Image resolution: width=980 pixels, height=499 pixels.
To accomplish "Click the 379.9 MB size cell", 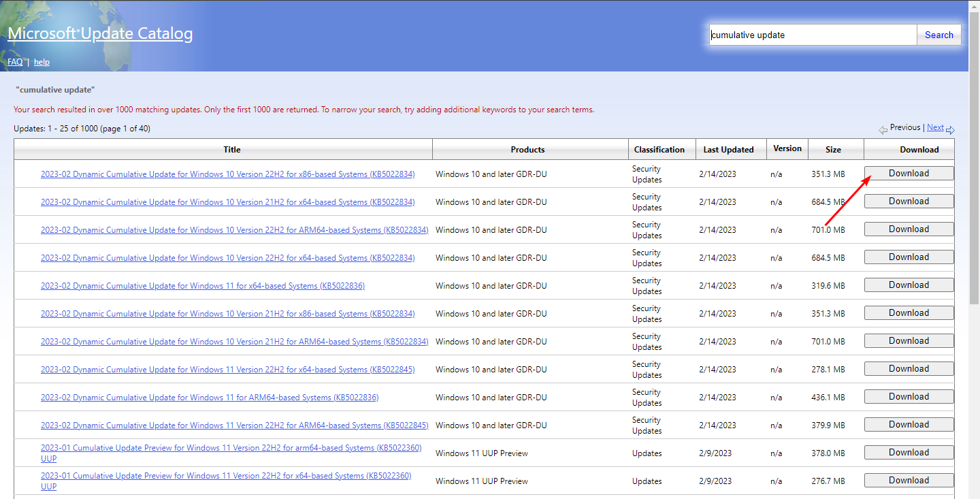I will pyautogui.click(x=828, y=425).
